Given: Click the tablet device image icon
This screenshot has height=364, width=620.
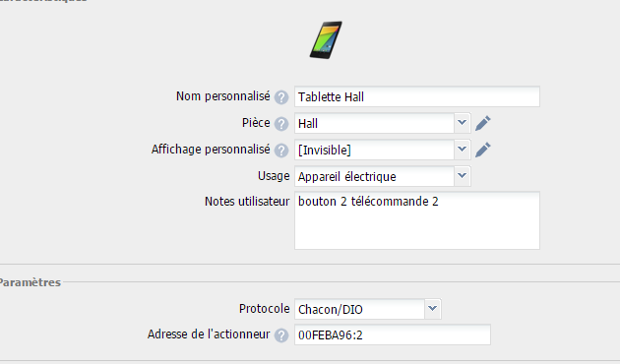Looking at the screenshot, I should click(326, 40).
